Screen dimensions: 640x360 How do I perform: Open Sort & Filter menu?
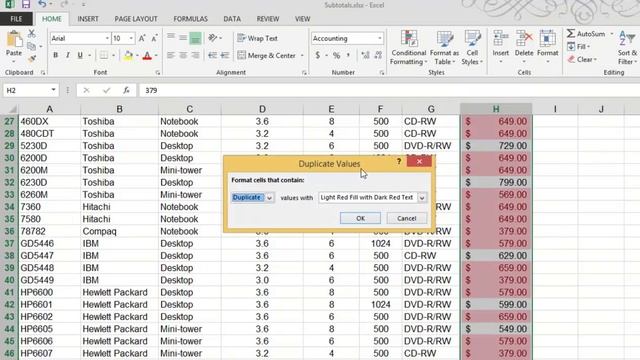click(x=628, y=47)
